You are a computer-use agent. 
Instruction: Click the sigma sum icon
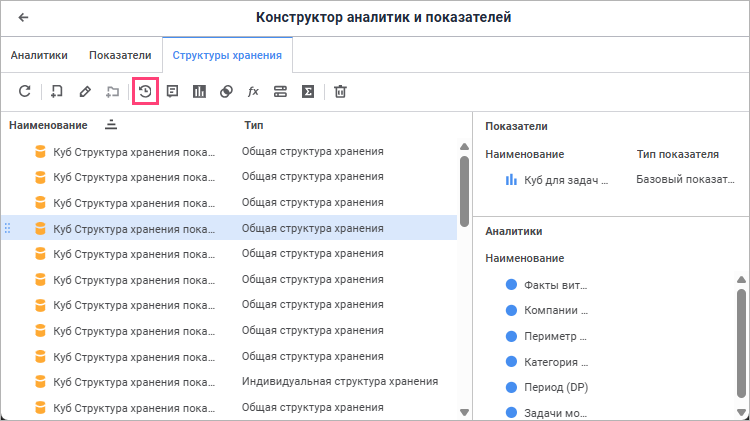309,92
